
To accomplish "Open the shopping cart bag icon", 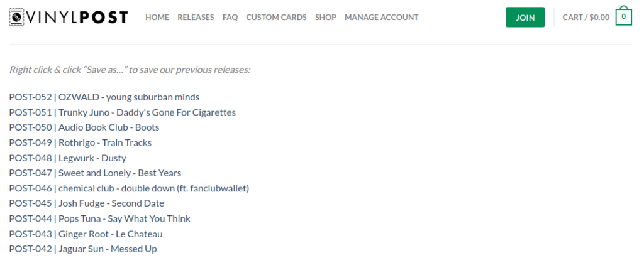I will (x=623, y=16).
